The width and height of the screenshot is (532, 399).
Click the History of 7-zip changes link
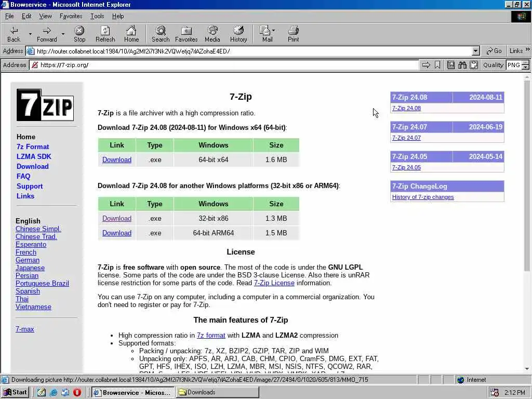(423, 197)
